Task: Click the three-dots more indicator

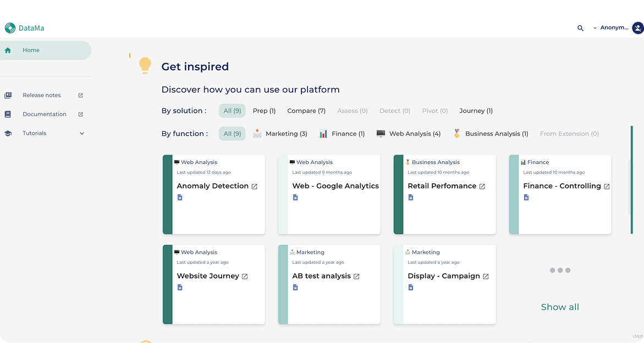Action: [x=560, y=270]
